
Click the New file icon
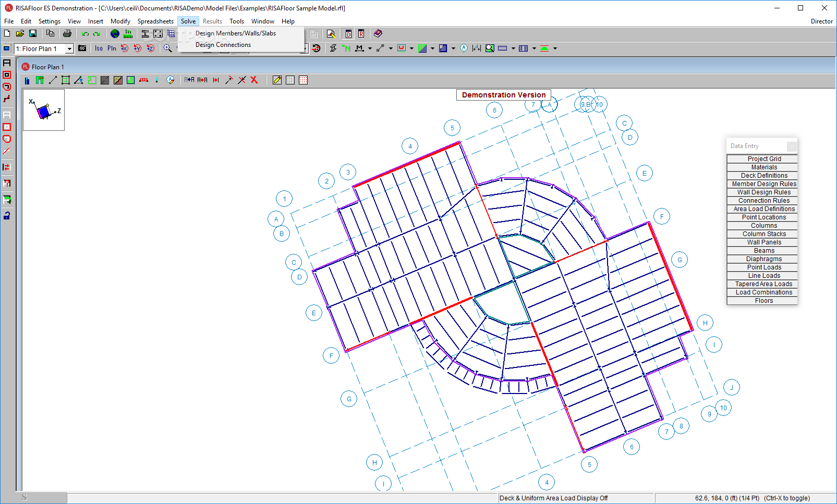coord(7,34)
